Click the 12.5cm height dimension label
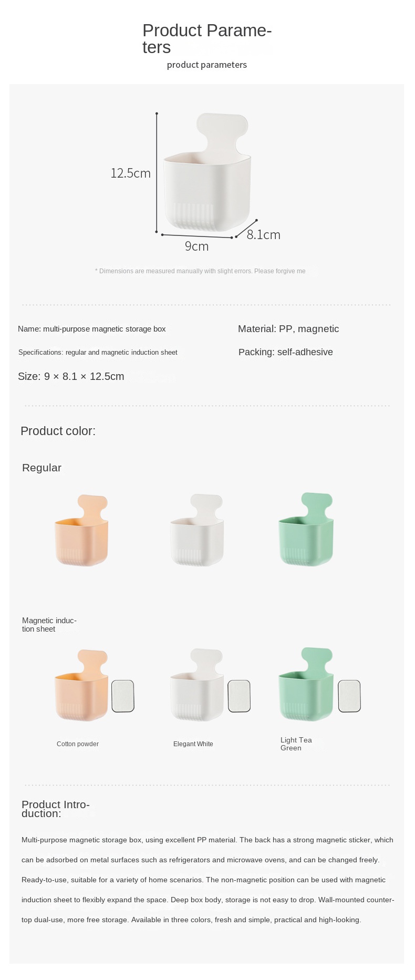415x980 pixels. click(130, 173)
